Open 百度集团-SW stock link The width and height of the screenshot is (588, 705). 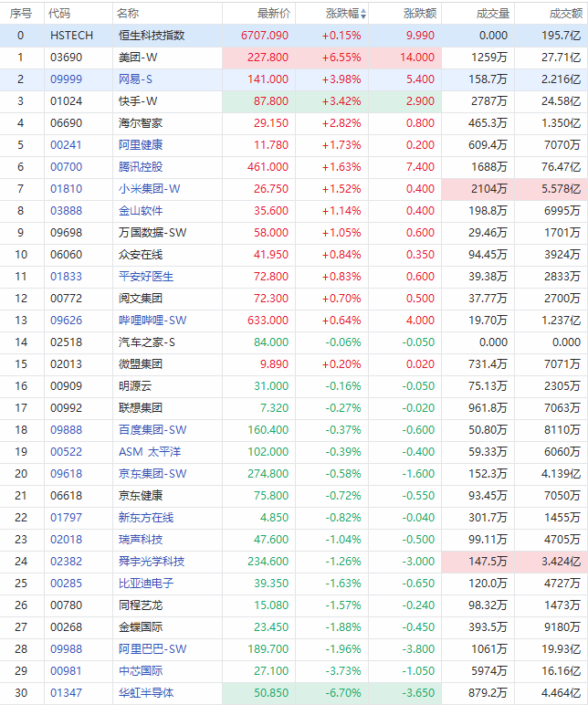tap(152, 430)
